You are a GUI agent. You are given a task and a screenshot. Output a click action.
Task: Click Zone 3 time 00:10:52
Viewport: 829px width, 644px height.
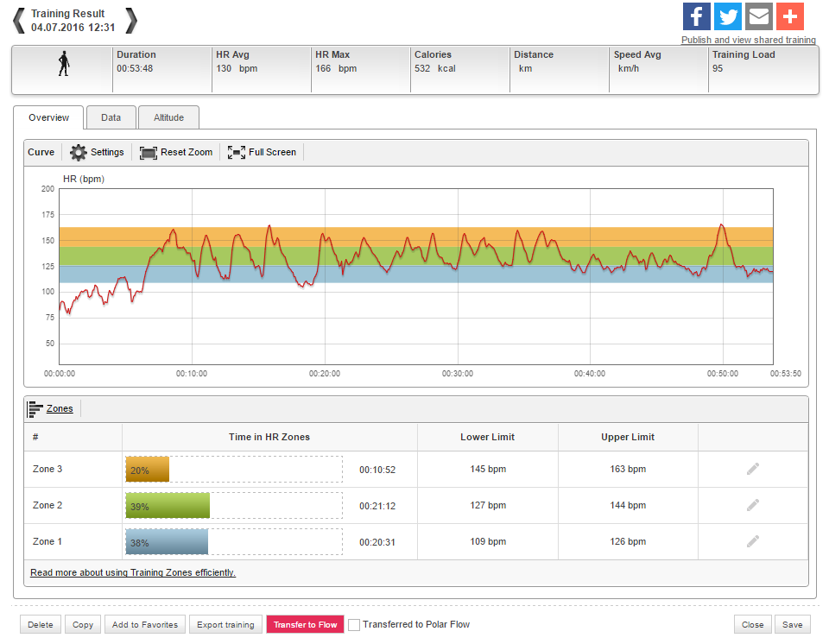(377, 470)
